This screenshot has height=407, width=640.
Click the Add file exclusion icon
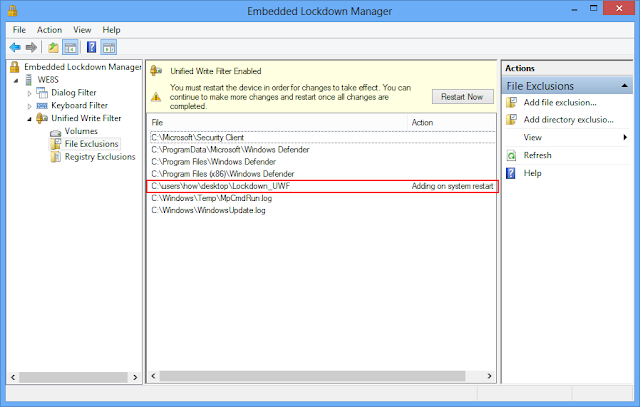tap(511, 102)
